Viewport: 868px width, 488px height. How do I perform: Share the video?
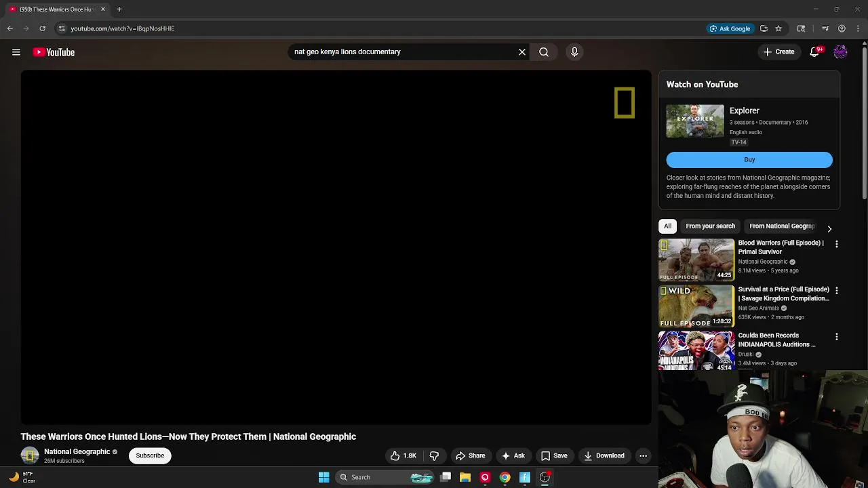coord(471,455)
